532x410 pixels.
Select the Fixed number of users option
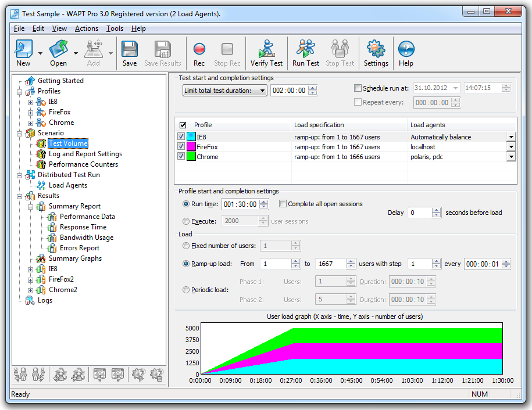pos(186,246)
